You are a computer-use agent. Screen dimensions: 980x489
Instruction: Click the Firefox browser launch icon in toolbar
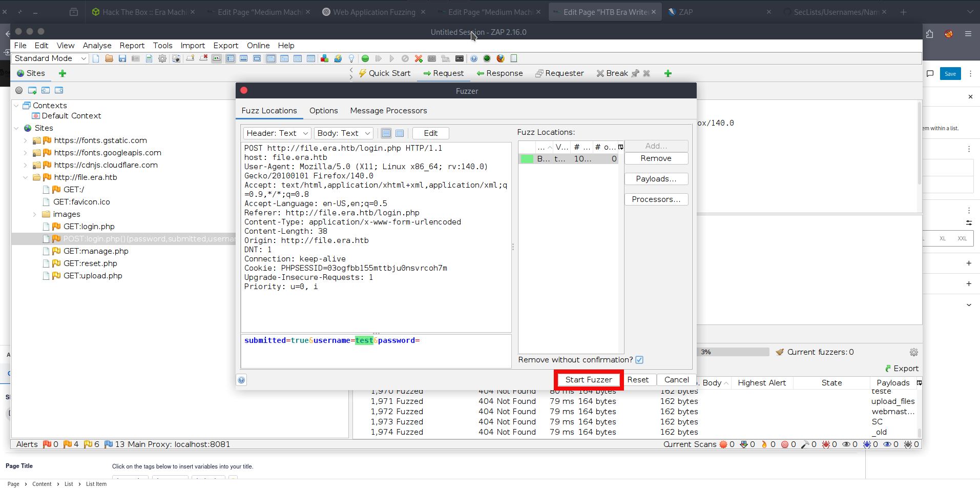501,58
